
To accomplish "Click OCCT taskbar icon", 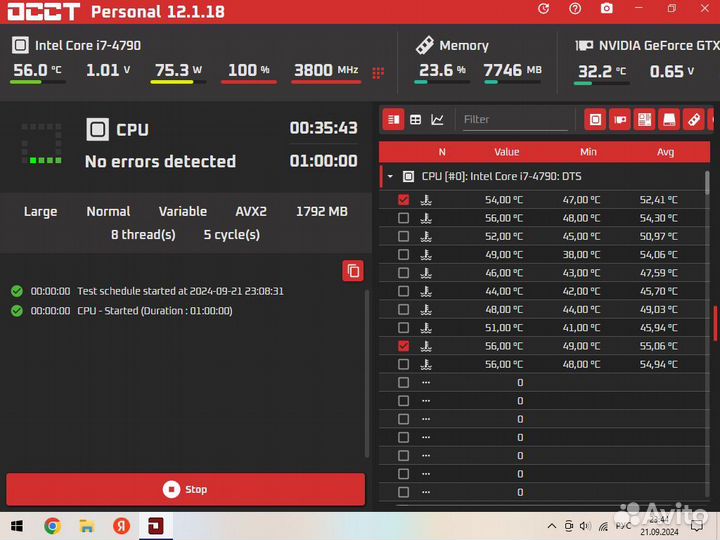I will pos(156,526).
